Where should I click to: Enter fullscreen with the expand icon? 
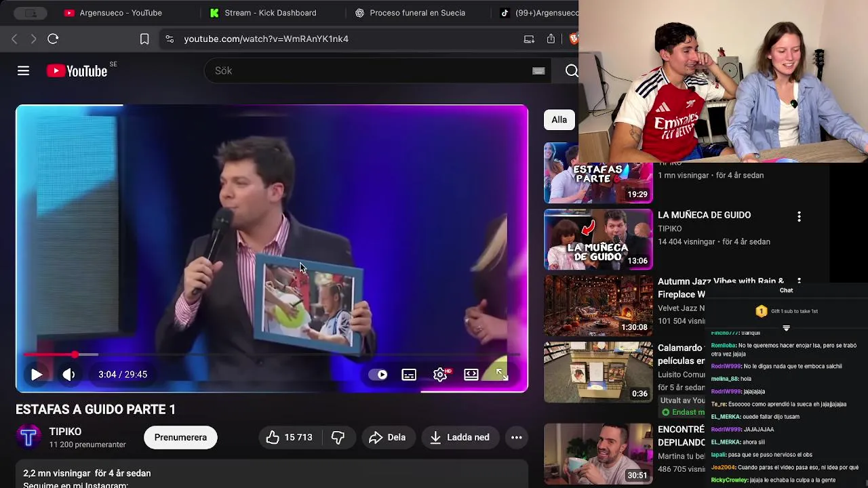[x=502, y=374]
